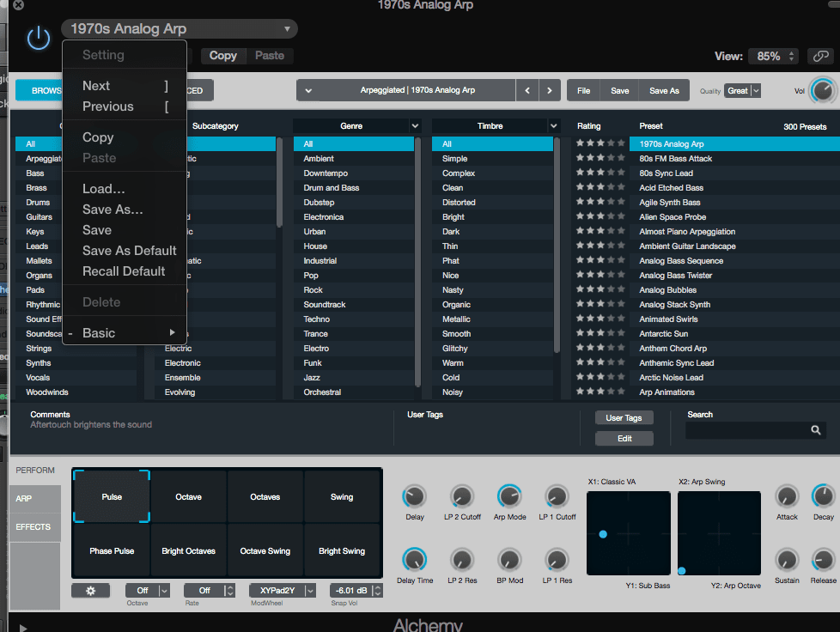Click the Attack knob
Viewport: 840px width, 632px height.
point(787,496)
